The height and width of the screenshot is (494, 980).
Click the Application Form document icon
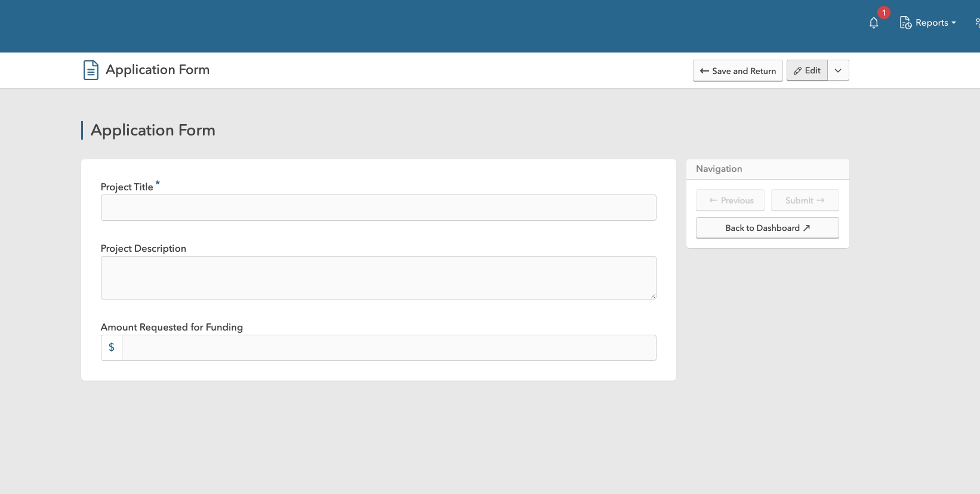coord(91,70)
